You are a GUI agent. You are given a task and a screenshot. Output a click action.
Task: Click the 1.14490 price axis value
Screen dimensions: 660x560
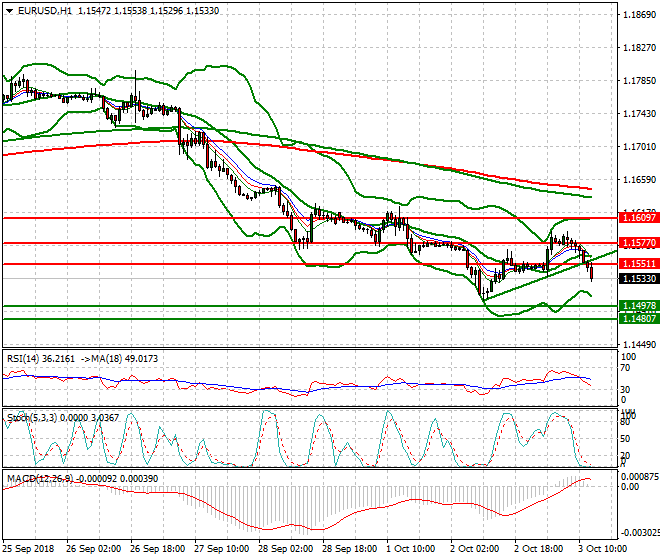639,344
